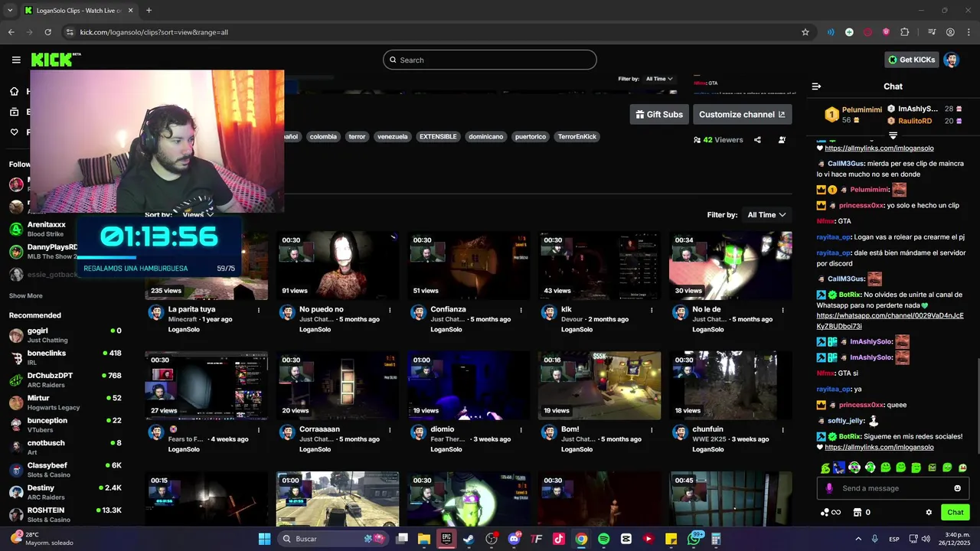The width and height of the screenshot is (980, 551).
Task: Open the Sort by Views dropdown
Action: pos(198,215)
